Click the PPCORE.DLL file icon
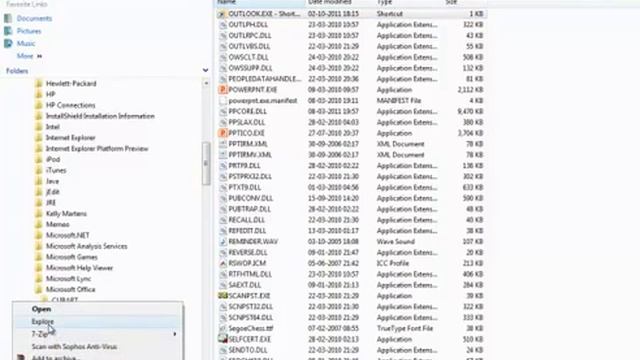 222,111
